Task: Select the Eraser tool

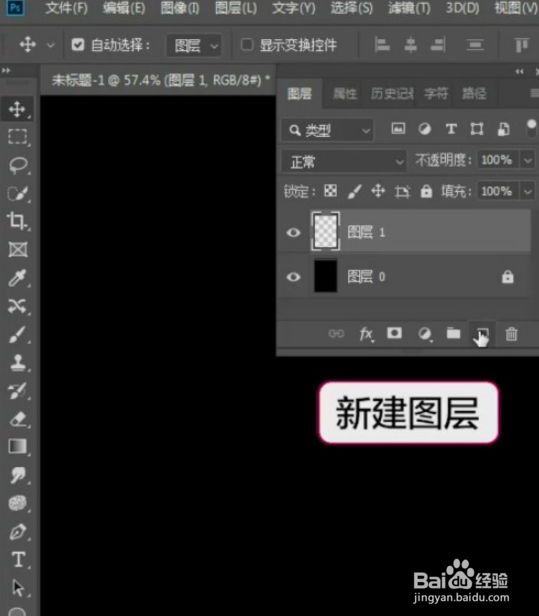Action: [18, 419]
